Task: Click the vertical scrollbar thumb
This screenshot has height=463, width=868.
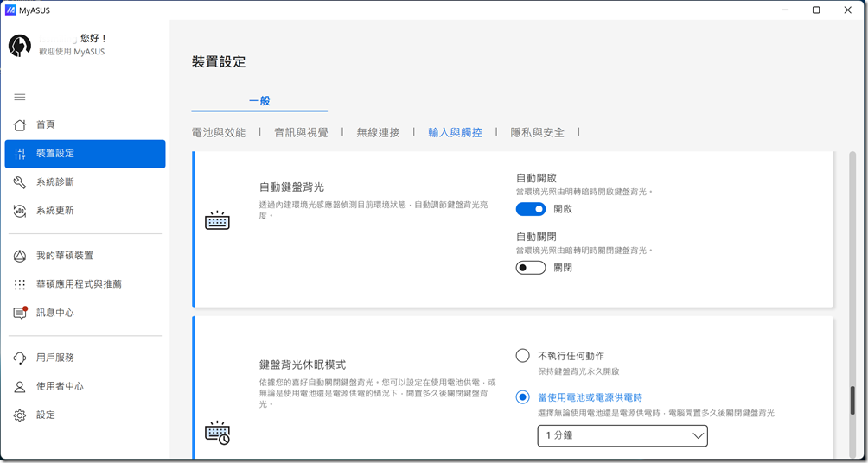Action: click(x=853, y=400)
